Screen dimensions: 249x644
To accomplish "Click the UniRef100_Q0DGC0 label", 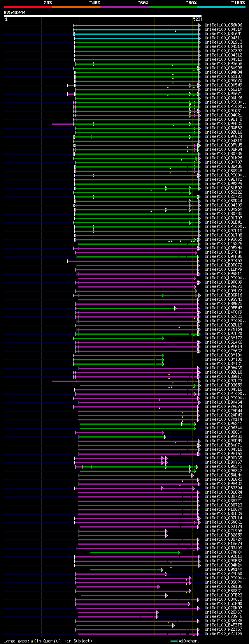I will pos(223,432).
